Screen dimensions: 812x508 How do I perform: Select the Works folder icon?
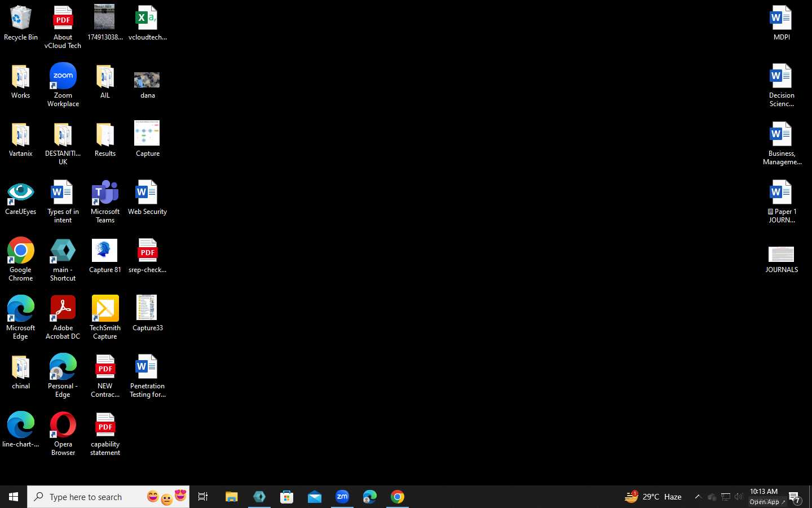(21, 81)
